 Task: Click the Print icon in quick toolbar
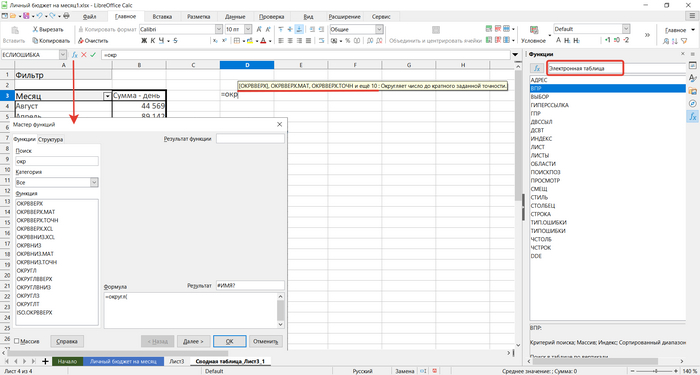(x=67, y=16)
